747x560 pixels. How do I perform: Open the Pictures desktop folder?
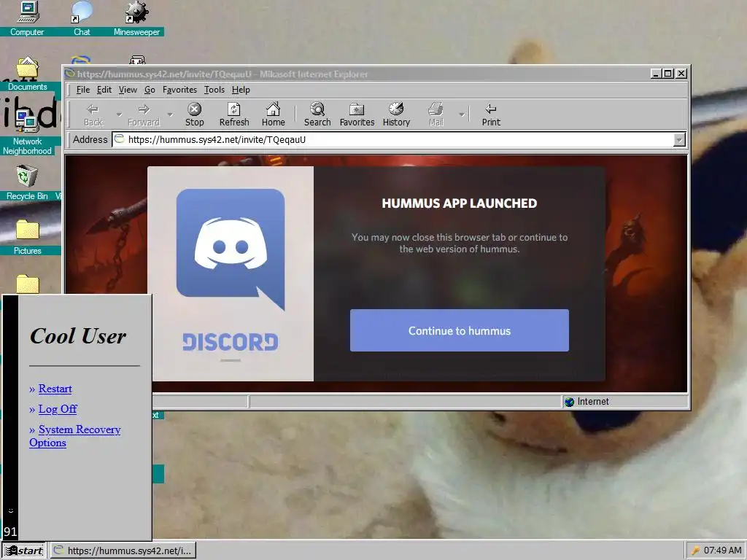pyautogui.click(x=27, y=238)
